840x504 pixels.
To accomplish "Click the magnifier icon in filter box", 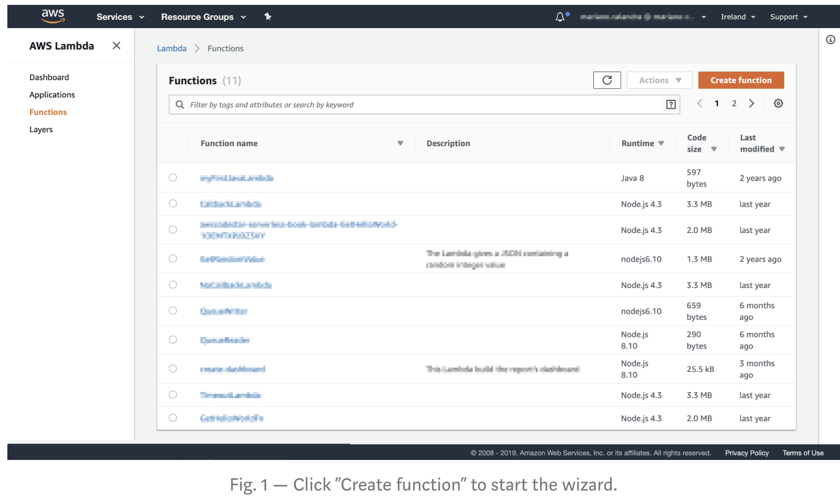I will point(180,105).
